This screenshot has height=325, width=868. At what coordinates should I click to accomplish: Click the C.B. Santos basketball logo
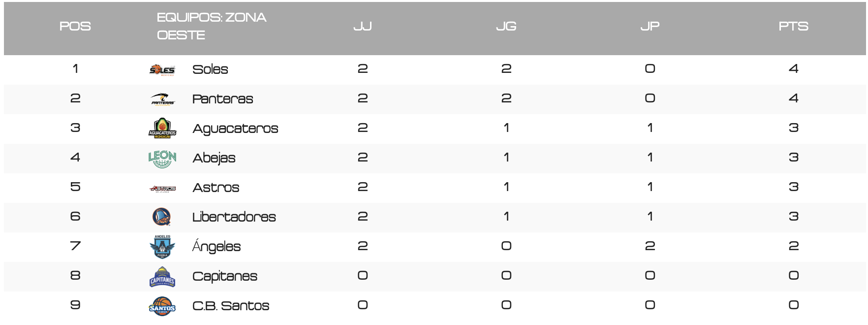162,306
